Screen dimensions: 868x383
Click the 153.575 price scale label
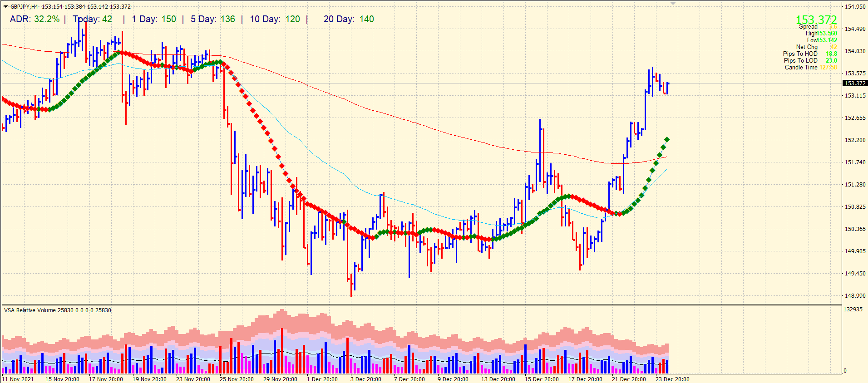click(x=855, y=74)
